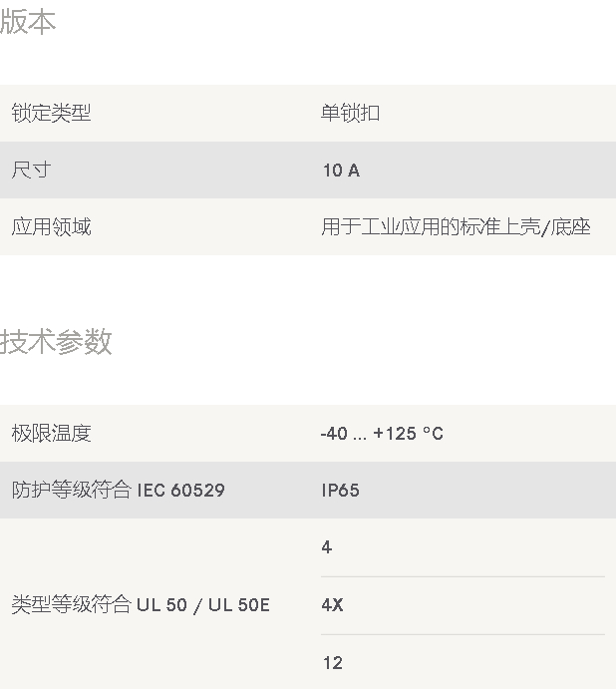Click 用于工业应用的标准上壳/底座 description text
Viewport: 616px width, 689px height.
point(456,227)
